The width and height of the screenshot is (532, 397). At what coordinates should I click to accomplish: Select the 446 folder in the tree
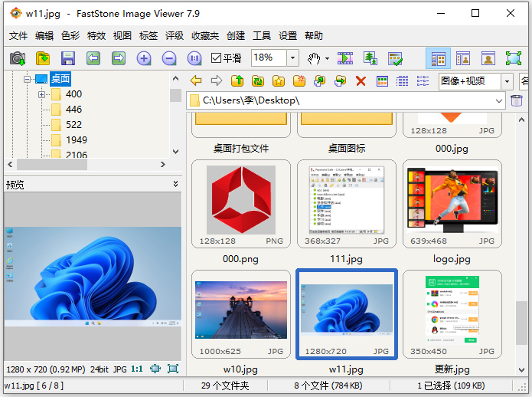[x=73, y=110]
